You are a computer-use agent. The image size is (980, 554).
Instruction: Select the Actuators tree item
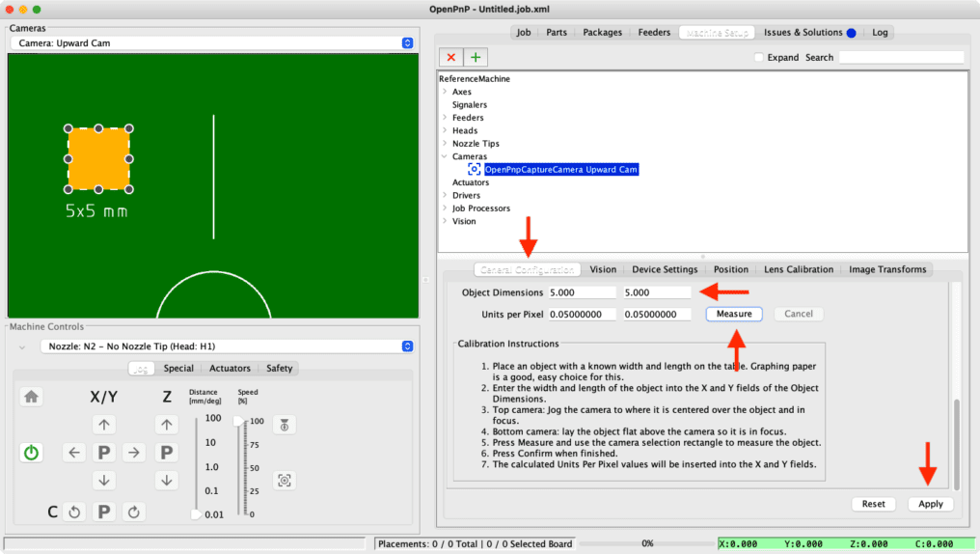click(x=471, y=182)
